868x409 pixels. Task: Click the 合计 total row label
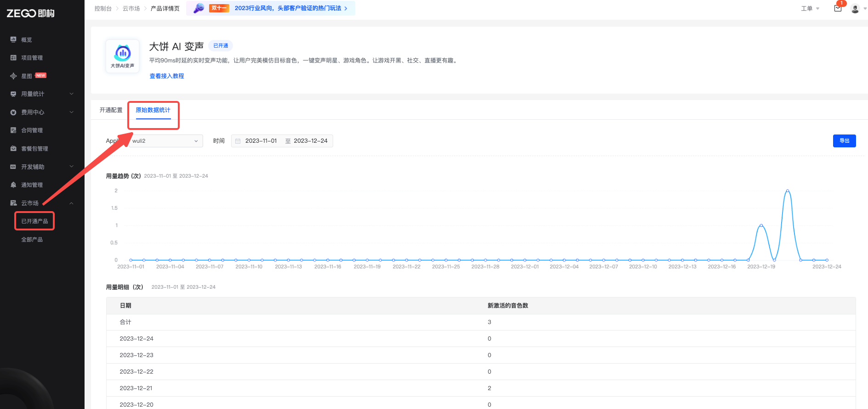[125, 322]
